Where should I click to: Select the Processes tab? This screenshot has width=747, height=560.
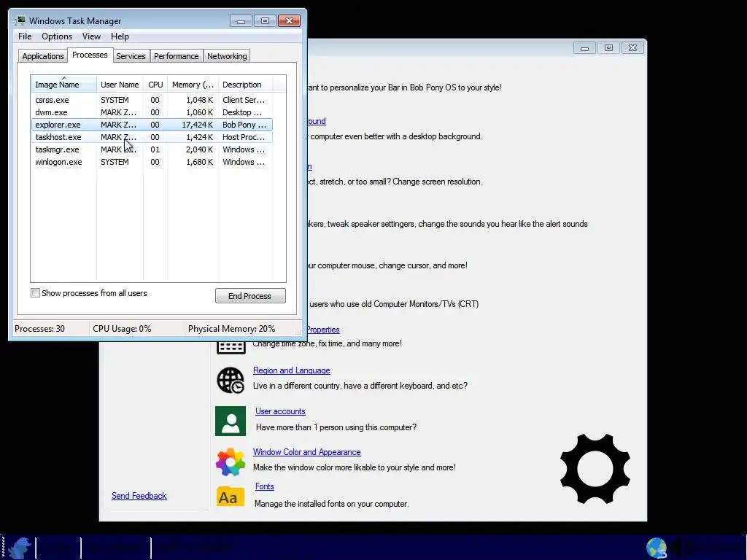[x=90, y=55]
